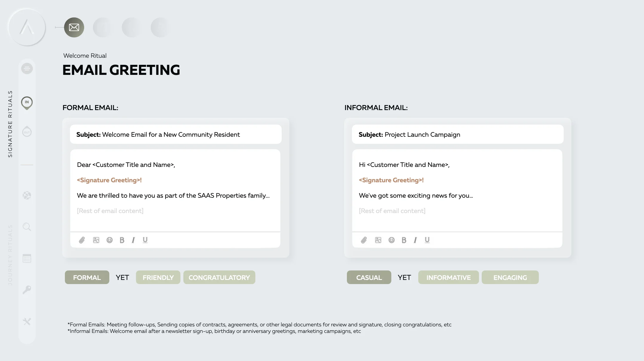Click the key icon in sidebar
Screen dimensions: 644x361
27,290
